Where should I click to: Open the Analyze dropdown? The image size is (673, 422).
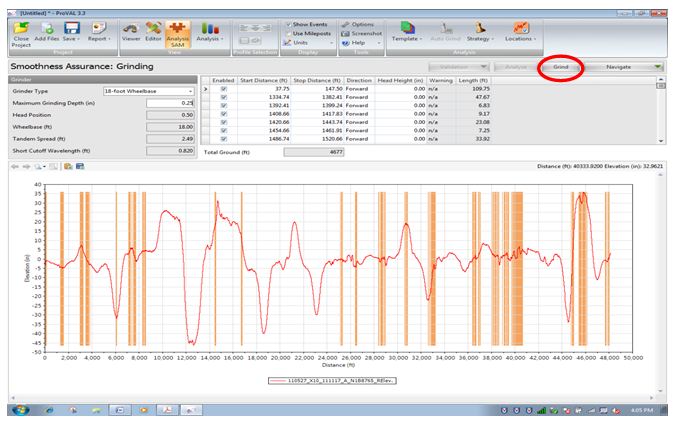[x=515, y=67]
